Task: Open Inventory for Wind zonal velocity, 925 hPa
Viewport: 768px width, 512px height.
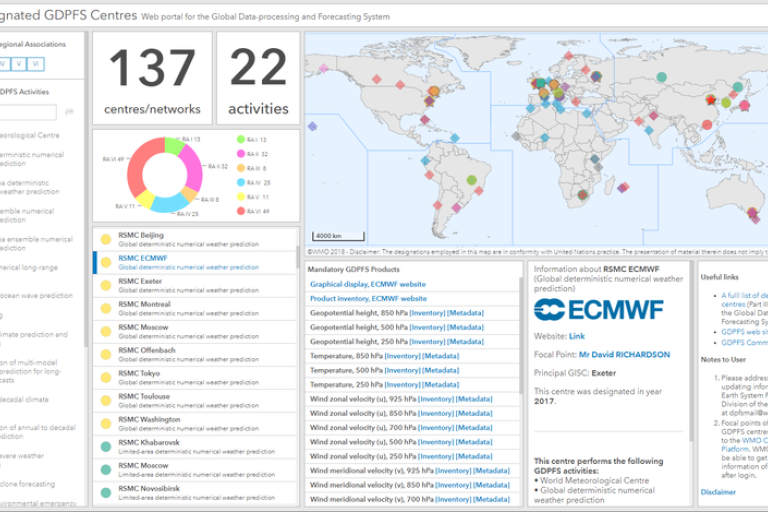Action: 436,399
